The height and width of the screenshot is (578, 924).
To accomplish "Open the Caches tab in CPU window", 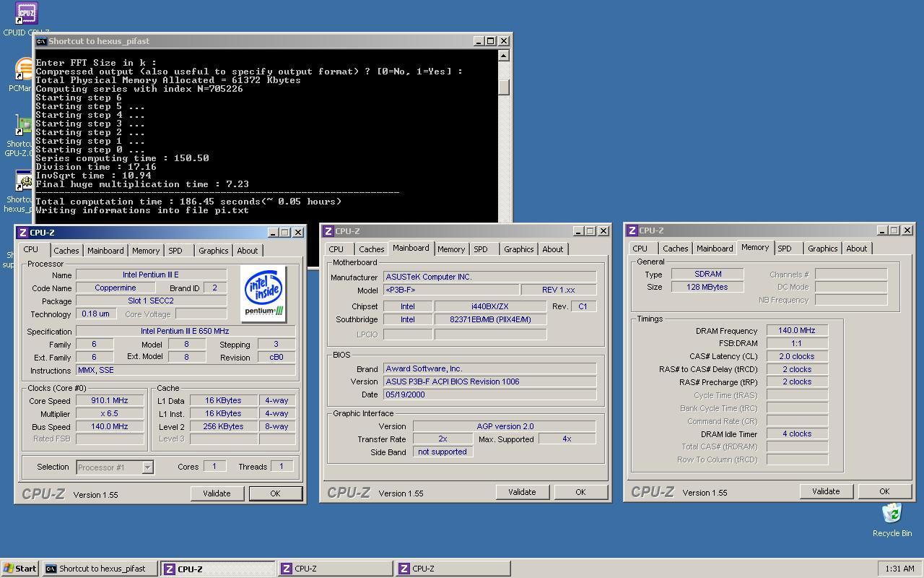I will [66, 251].
